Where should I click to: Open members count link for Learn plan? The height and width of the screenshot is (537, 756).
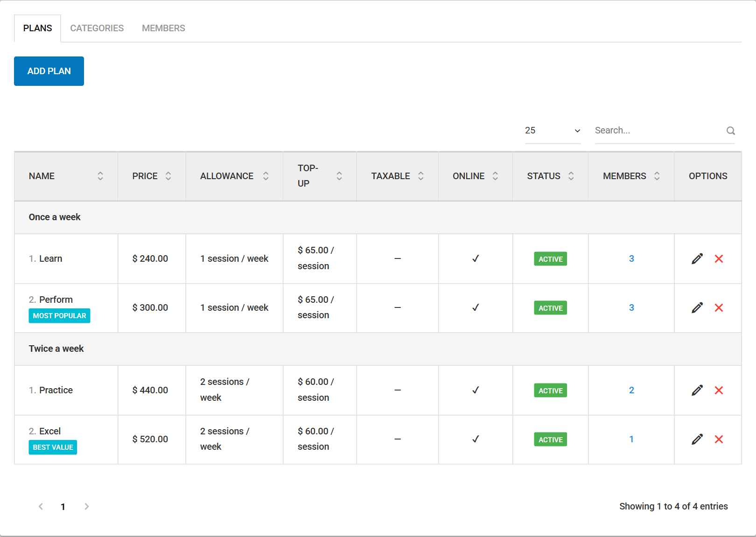(x=631, y=258)
